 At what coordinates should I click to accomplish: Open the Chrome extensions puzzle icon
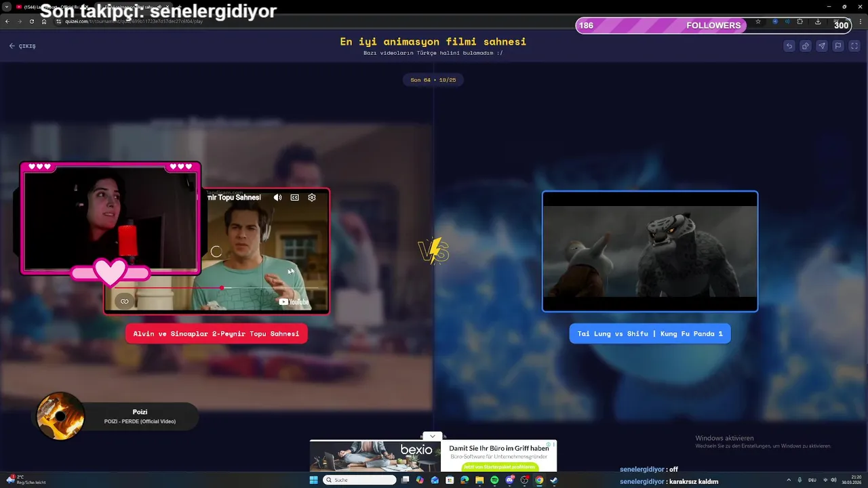800,22
